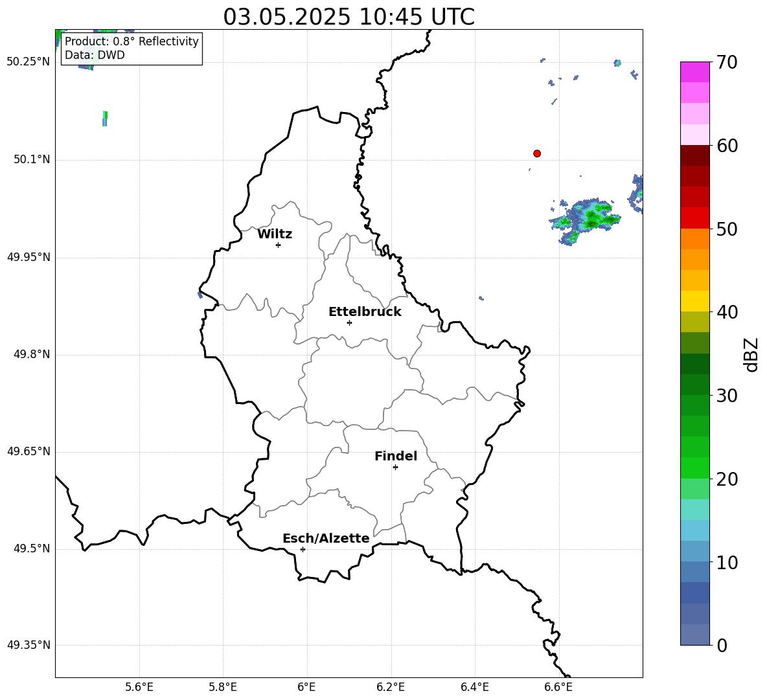Viewport: 767px width, 700px height.
Task: Click the small echo on Luxembourg's western border
Action: click(x=200, y=295)
